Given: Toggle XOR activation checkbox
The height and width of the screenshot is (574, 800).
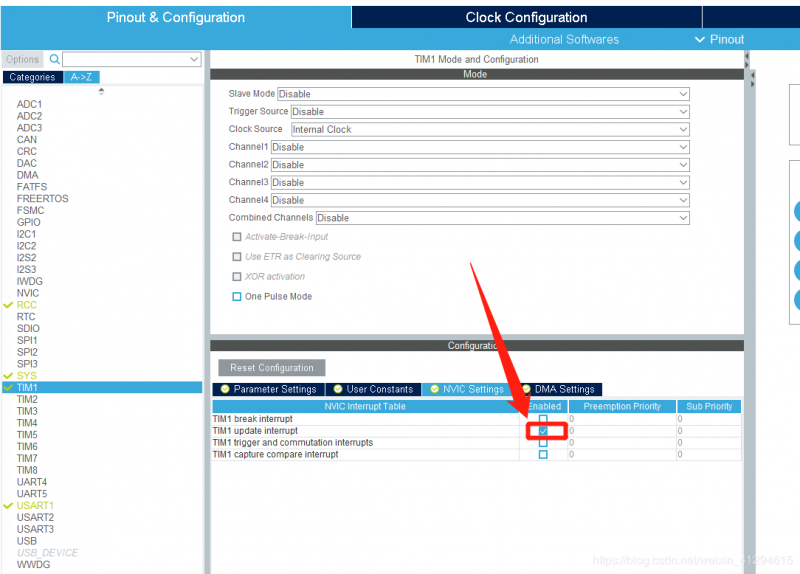Looking at the screenshot, I should 237,277.
